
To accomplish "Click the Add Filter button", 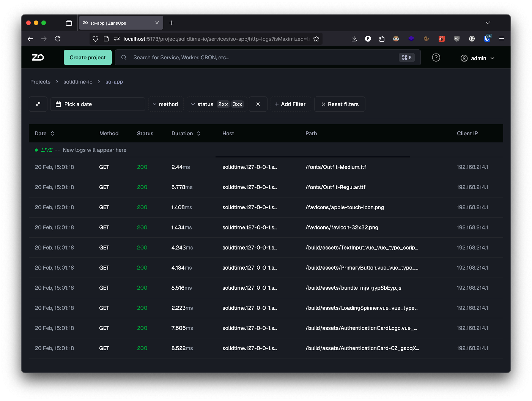I will point(290,104).
